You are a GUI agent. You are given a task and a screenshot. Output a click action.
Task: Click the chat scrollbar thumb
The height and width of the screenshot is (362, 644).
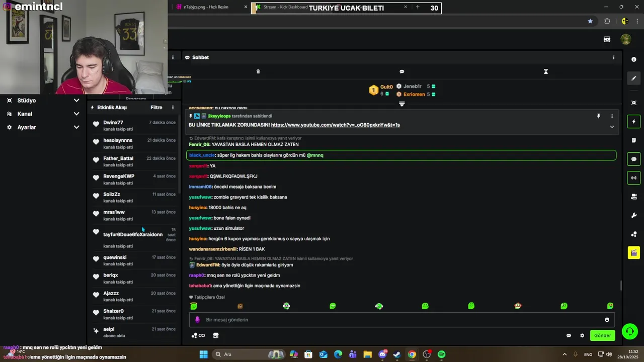pyautogui.click(x=621, y=285)
